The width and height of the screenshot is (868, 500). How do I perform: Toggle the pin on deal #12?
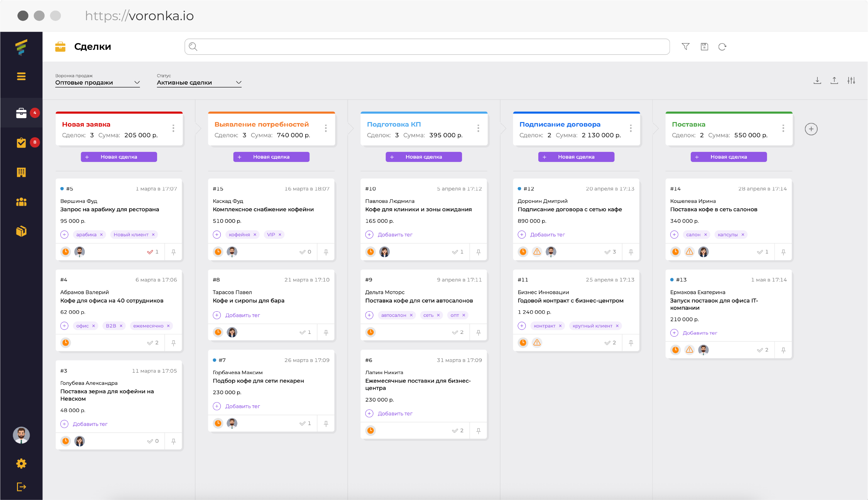tap(631, 252)
